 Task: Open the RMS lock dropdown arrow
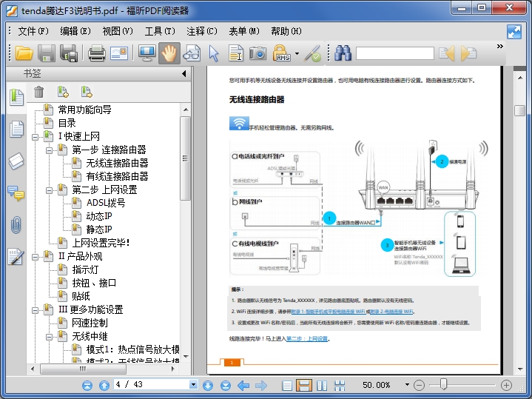click(x=297, y=53)
